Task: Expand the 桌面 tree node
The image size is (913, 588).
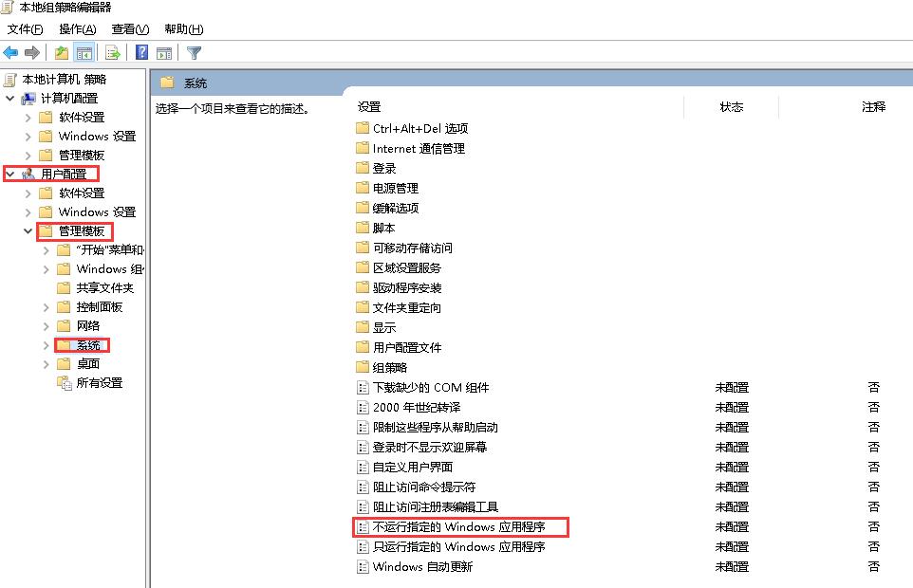Action: pos(46,364)
